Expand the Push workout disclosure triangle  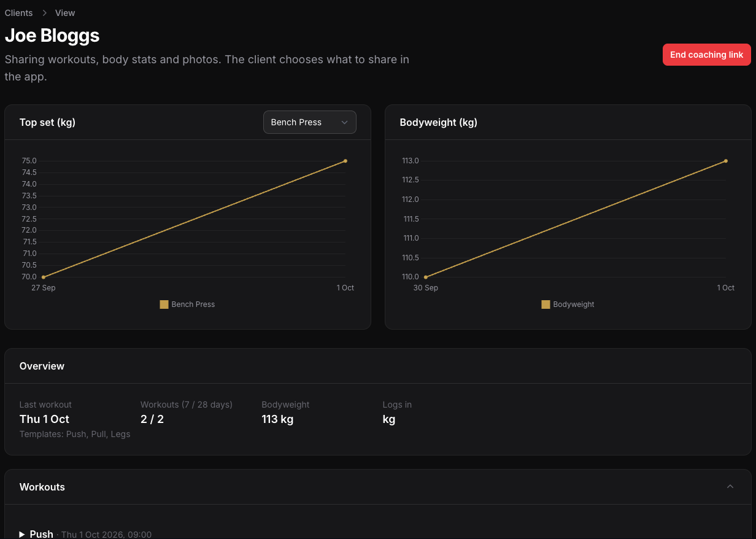pos(22,535)
